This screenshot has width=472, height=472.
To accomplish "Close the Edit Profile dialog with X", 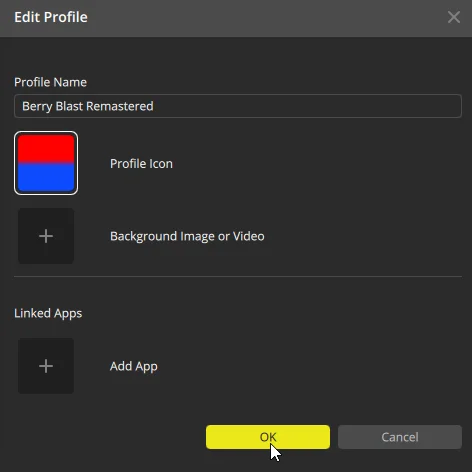I will point(454,17).
